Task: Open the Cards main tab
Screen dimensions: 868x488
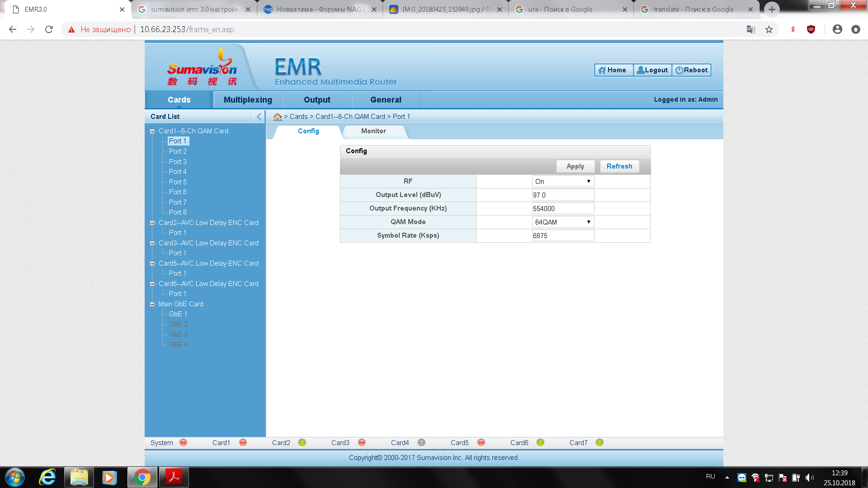Action: (179, 100)
